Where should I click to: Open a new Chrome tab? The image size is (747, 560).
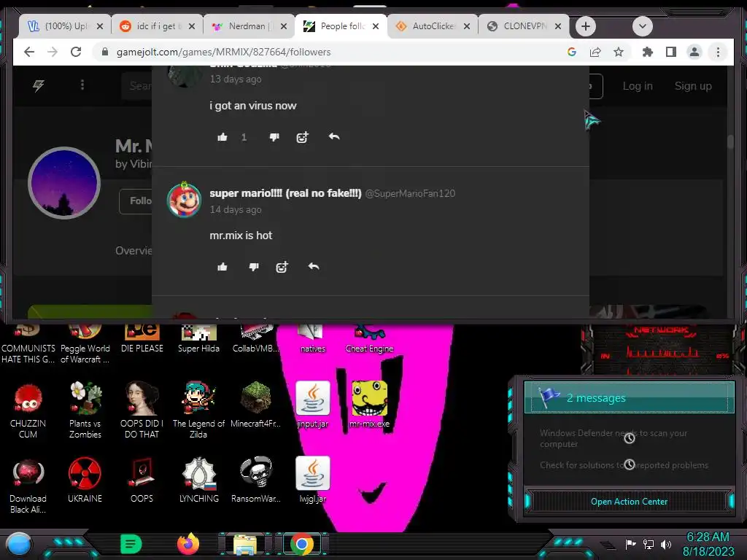pyautogui.click(x=586, y=26)
